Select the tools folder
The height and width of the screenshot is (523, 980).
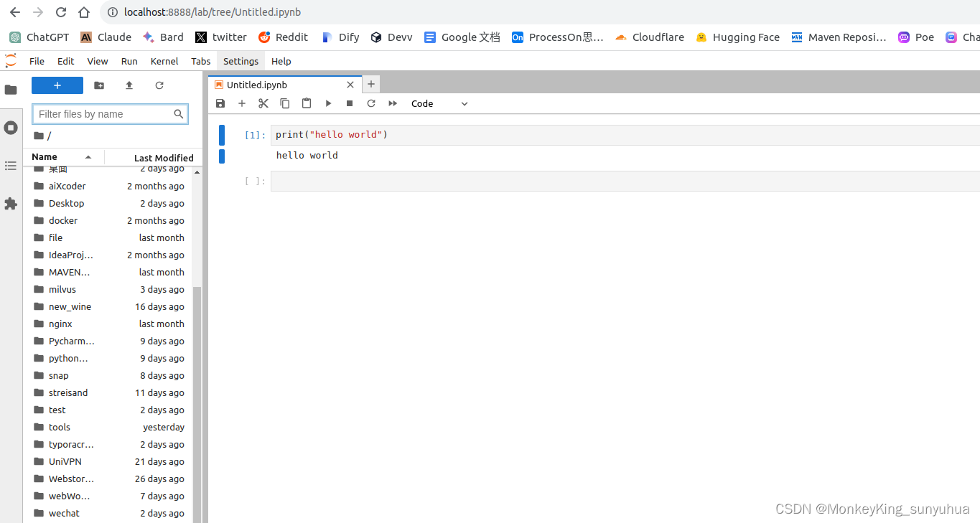coord(109,427)
